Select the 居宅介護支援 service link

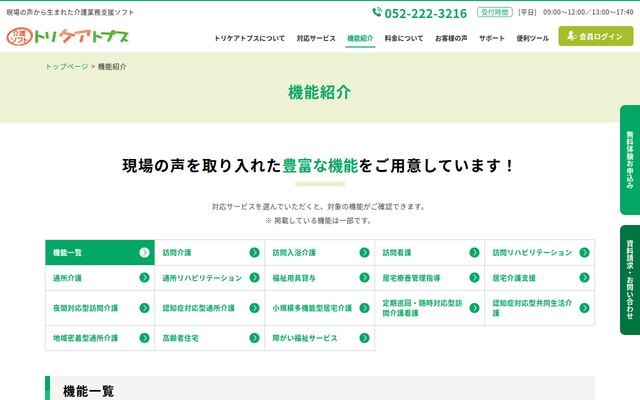pos(540,278)
